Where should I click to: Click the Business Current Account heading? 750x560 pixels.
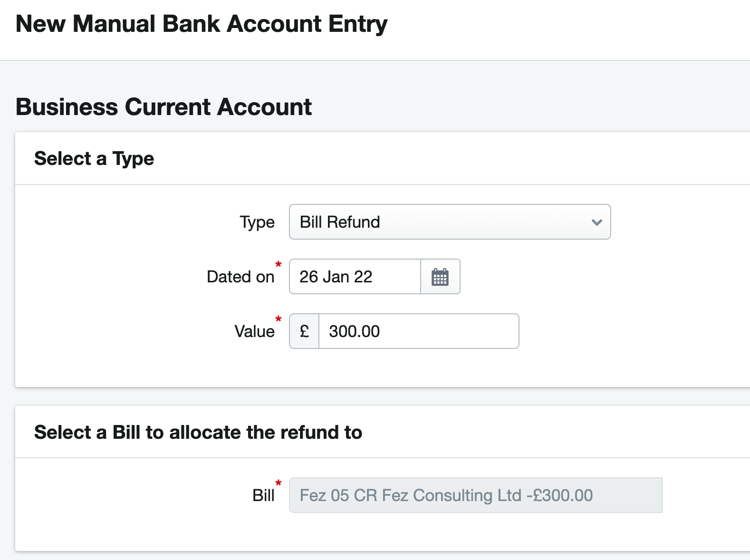coord(163,106)
